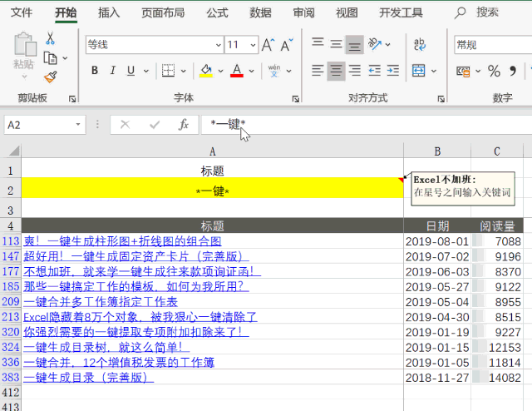Click the Borders icon
This screenshot has width=532, height=411.
pyautogui.click(x=168, y=71)
